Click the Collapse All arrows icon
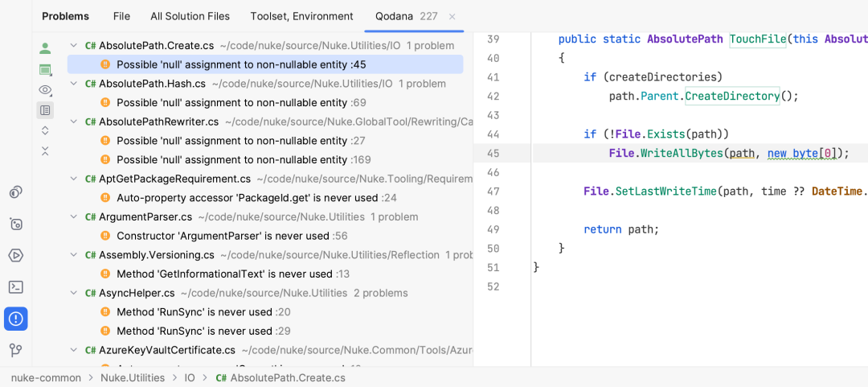This screenshot has height=387, width=868. tap(45, 150)
